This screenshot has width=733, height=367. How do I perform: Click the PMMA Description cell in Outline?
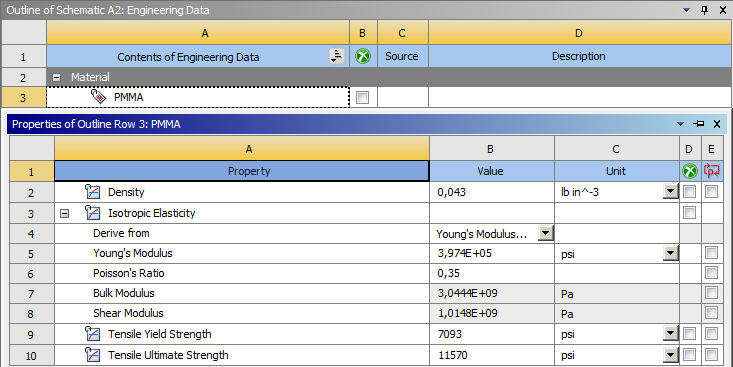(580, 97)
